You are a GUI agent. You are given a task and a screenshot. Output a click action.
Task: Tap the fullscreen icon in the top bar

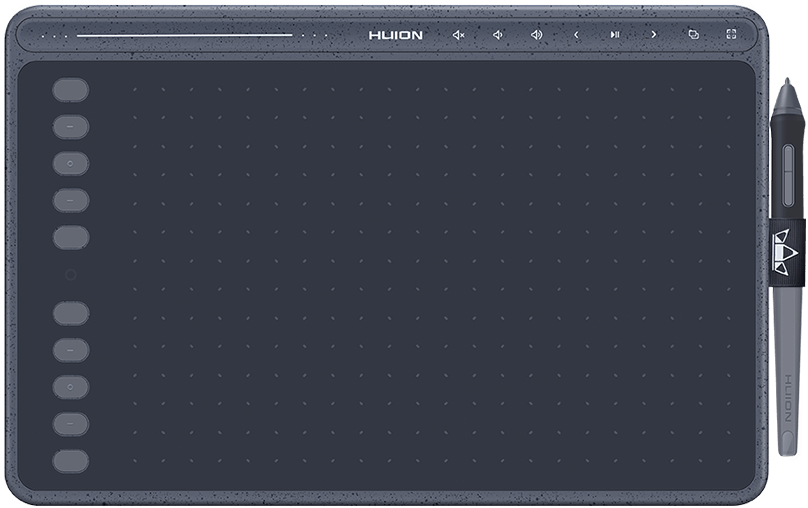point(731,35)
